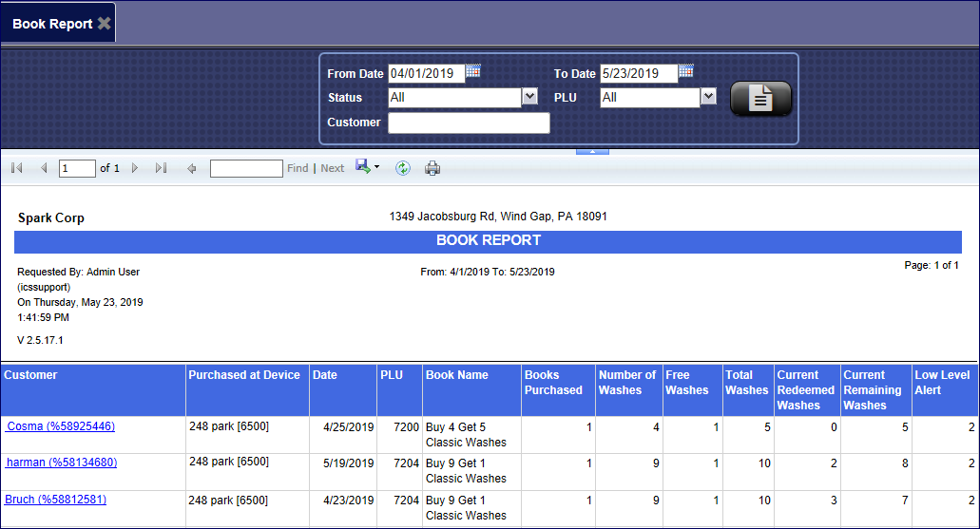The image size is (980, 529).
Task: Click the Customer filter text field
Action: (x=469, y=123)
